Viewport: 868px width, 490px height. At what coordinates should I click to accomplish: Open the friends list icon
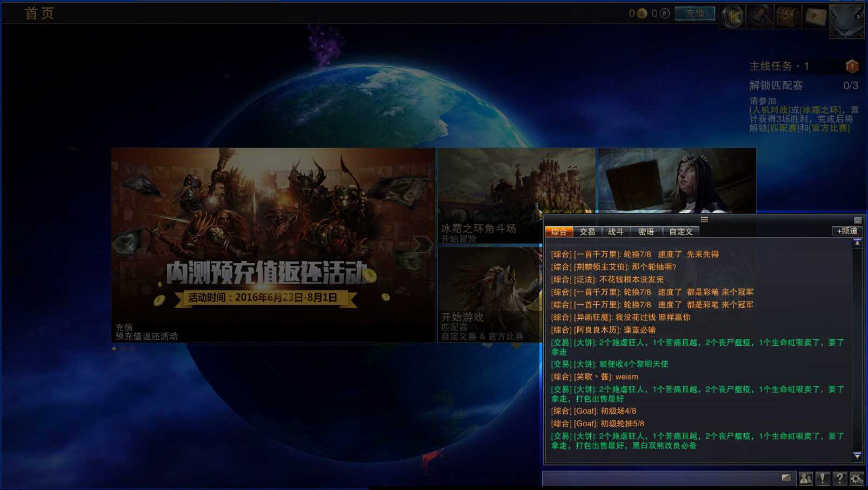pos(805,478)
